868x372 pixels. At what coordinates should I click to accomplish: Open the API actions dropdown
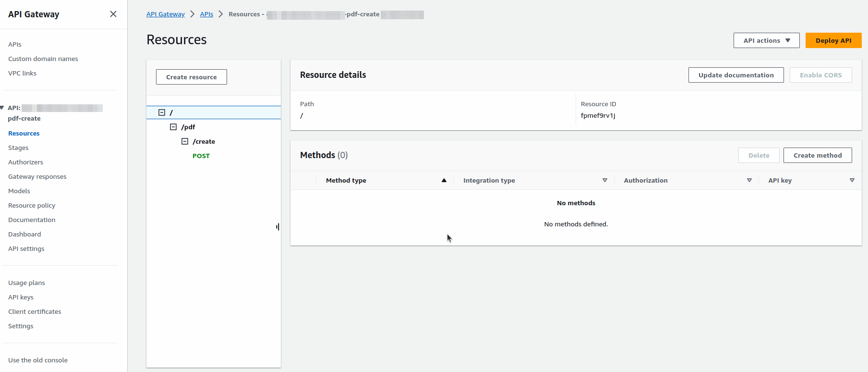766,40
